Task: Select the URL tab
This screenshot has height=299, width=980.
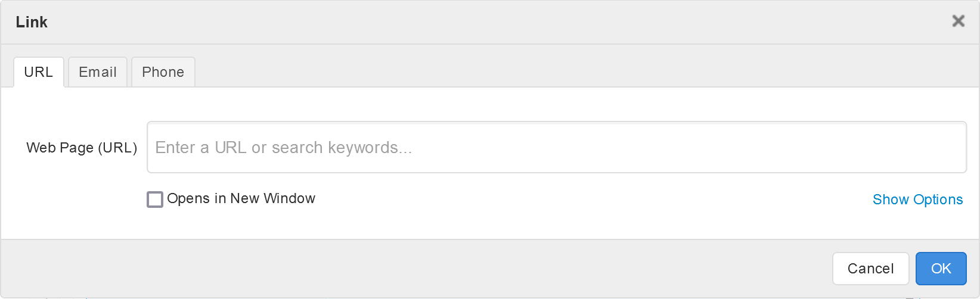Action: [x=39, y=72]
